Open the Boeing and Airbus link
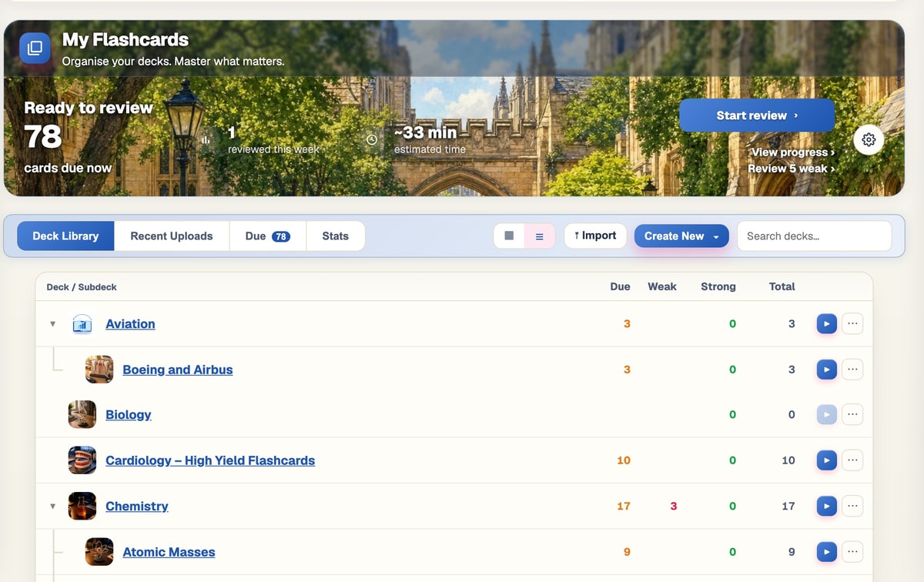Viewport: 924px width, 582px height. tap(178, 370)
